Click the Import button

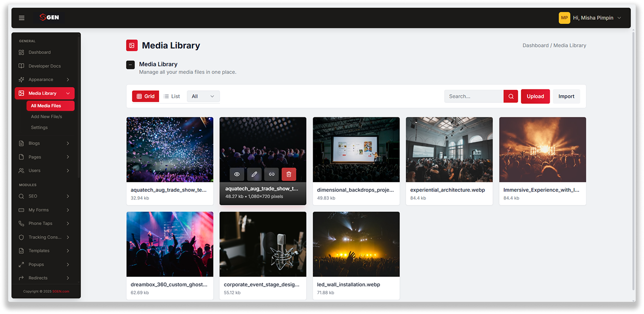tap(566, 96)
